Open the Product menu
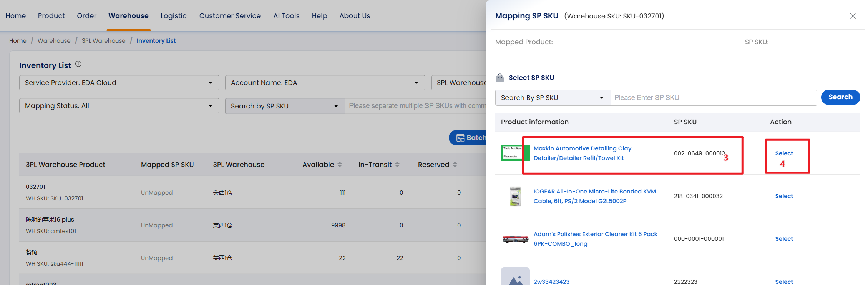 [x=51, y=16]
